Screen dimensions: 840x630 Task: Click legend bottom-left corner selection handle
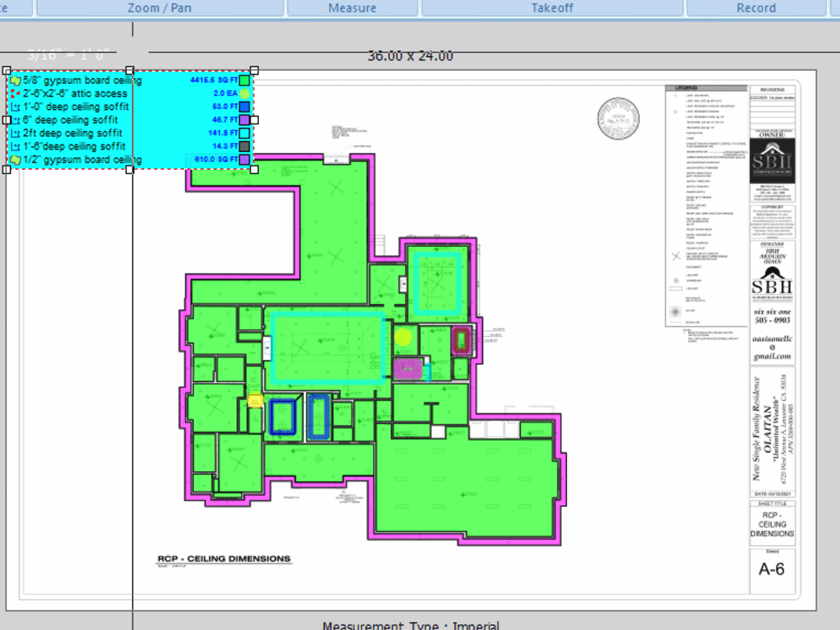tap(7, 170)
